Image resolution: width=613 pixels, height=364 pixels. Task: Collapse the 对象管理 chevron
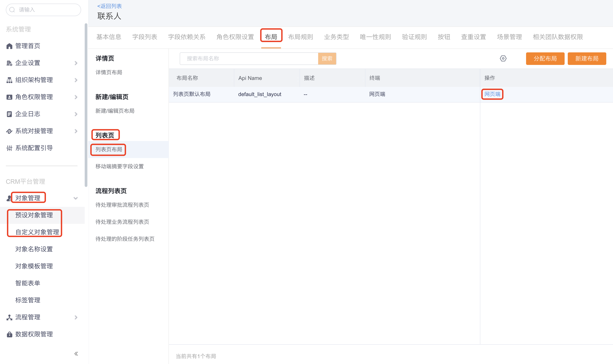tap(76, 198)
